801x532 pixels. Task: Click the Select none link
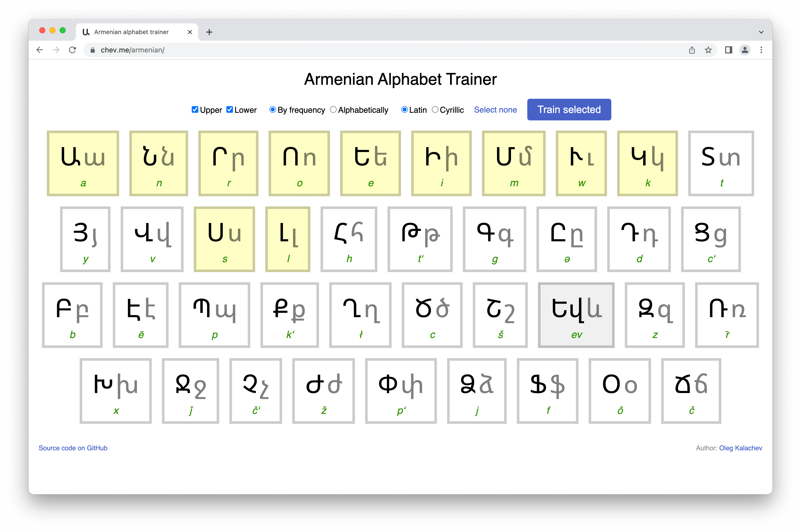click(x=495, y=110)
